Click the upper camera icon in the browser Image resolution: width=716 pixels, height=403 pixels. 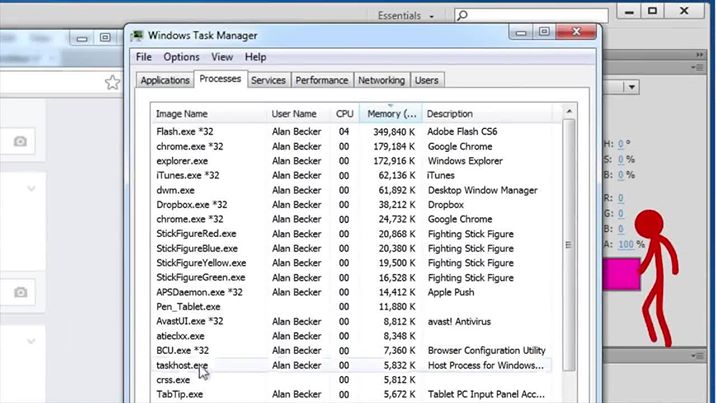pyautogui.click(x=20, y=141)
